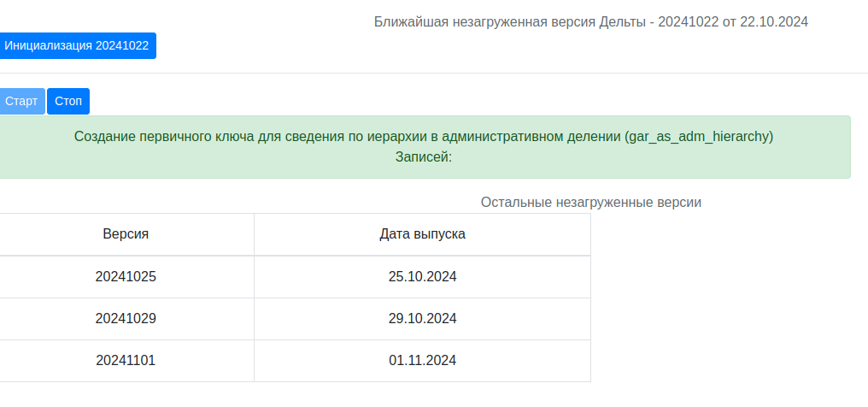Click the word Создание in the green alert
The width and height of the screenshot is (868, 407).
[x=105, y=136]
